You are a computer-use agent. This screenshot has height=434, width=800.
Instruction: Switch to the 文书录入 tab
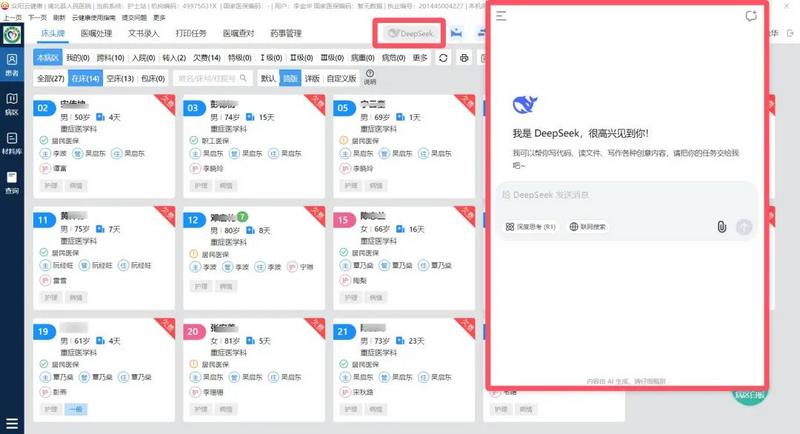[143, 34]
